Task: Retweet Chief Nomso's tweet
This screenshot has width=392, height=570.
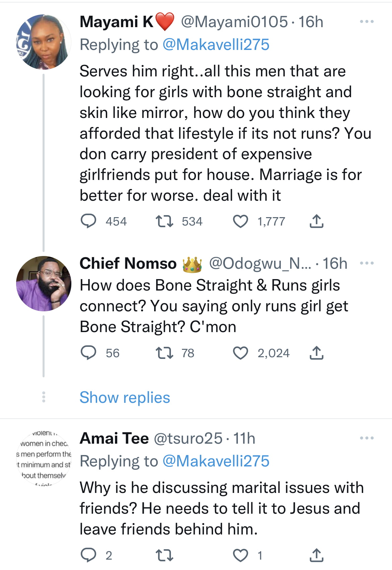Action: (165, 353)
